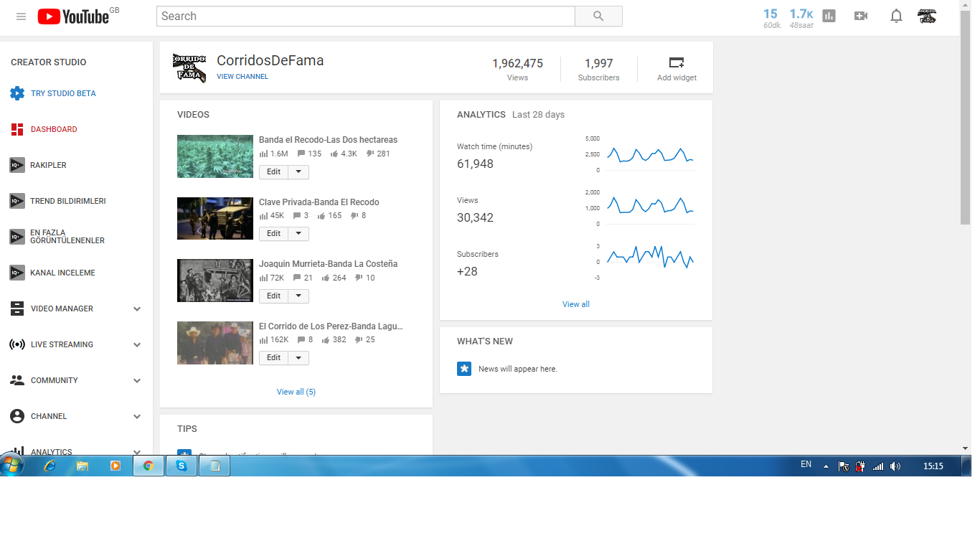Expand the Channel section chevron
The height and width of the screenshot is (551, 980).
click(x=137, y=417)
